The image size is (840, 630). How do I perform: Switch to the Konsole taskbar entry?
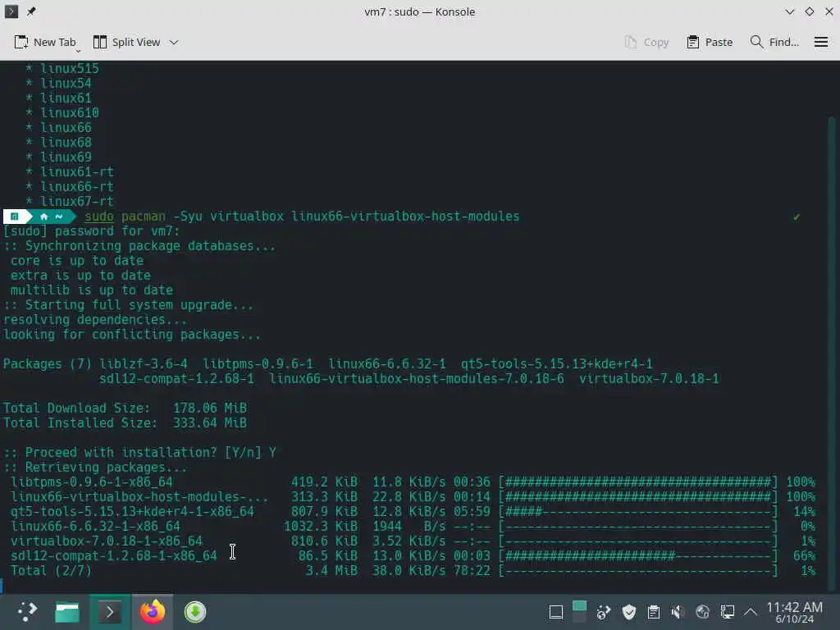(110, 612)
